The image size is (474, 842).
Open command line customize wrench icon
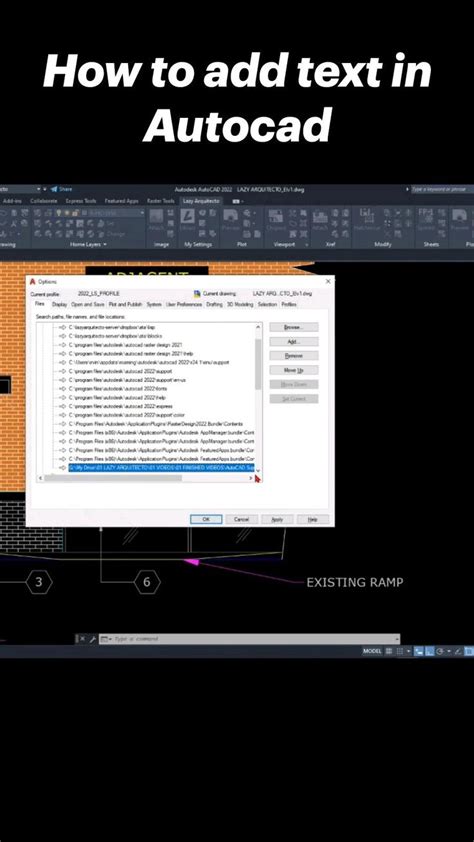point(92,639)
